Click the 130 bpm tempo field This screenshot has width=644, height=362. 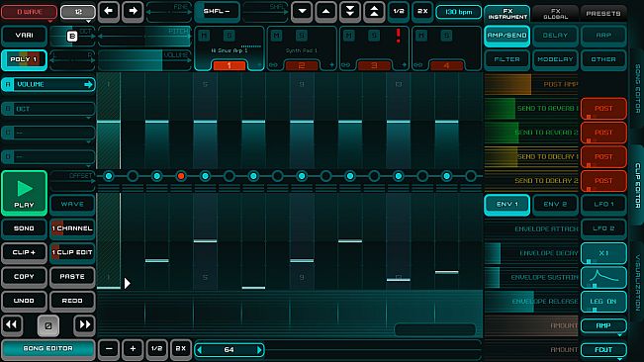click(459, 12)
